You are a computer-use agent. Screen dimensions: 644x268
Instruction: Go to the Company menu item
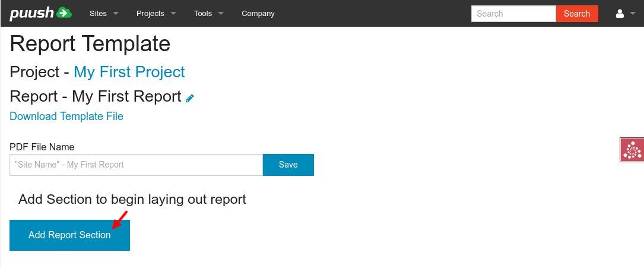tap(258, 14)
